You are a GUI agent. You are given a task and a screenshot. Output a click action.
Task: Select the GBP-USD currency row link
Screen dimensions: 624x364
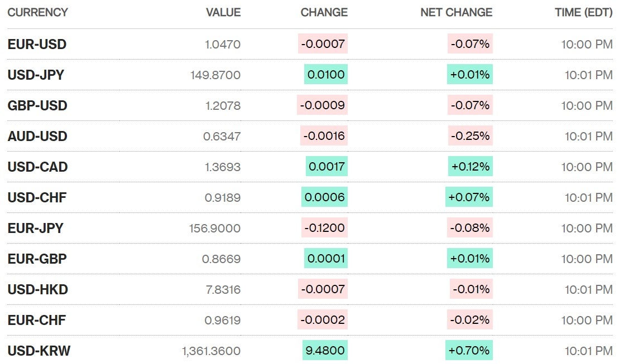(37, 105)
